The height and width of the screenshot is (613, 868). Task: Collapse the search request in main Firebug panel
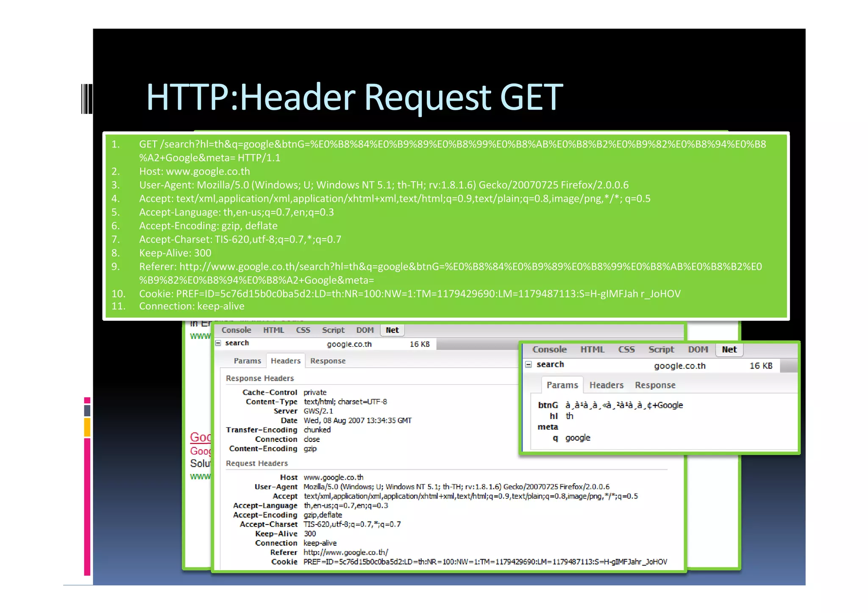point(218,343)
